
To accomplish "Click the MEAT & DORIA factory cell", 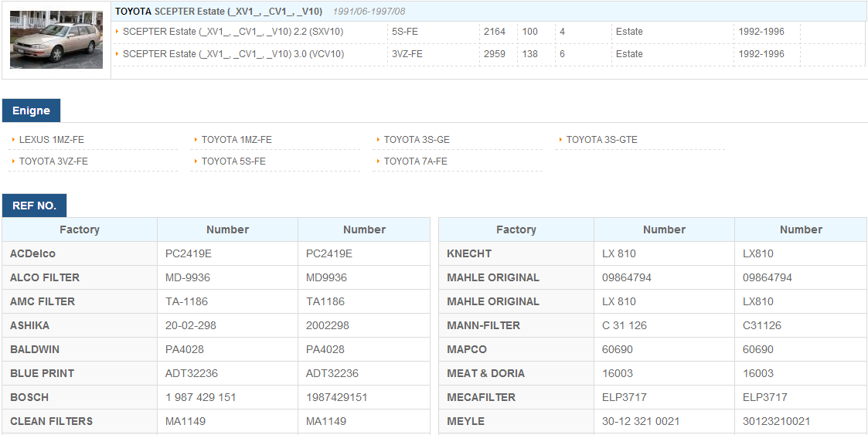I will (x=516, y=373).
